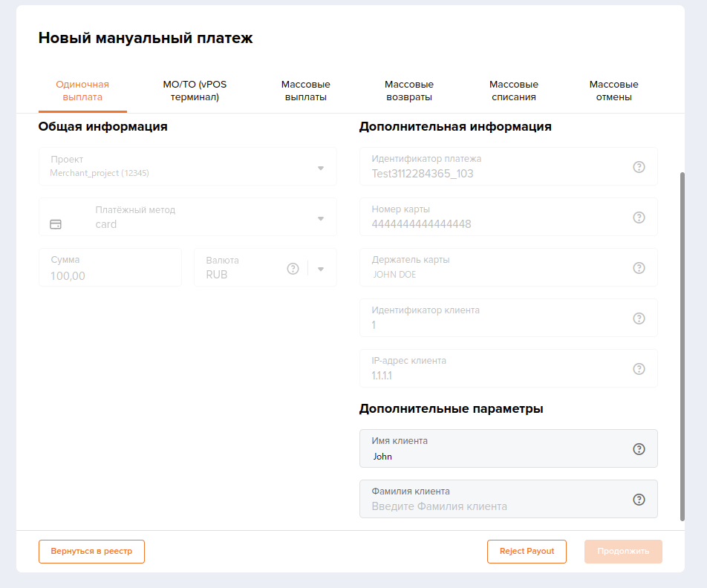
Task: Click the Сумма field showing 100,00
Action: 110,267
